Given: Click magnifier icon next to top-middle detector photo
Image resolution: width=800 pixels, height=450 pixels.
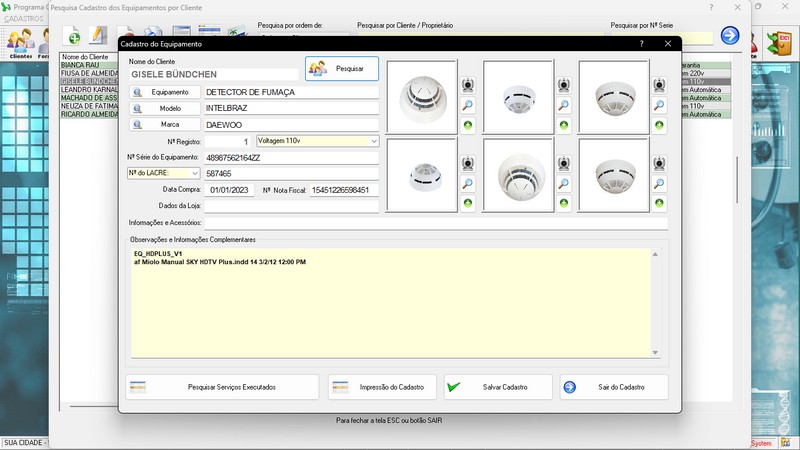Looking at the screenshot, I should [x=563, y=105].
